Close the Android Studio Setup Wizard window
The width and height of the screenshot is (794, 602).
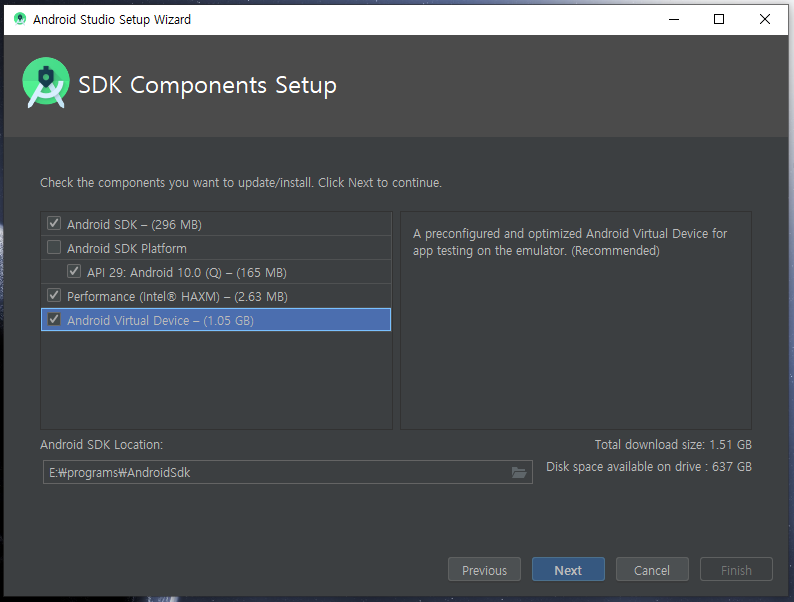click(x=765, y=19)
